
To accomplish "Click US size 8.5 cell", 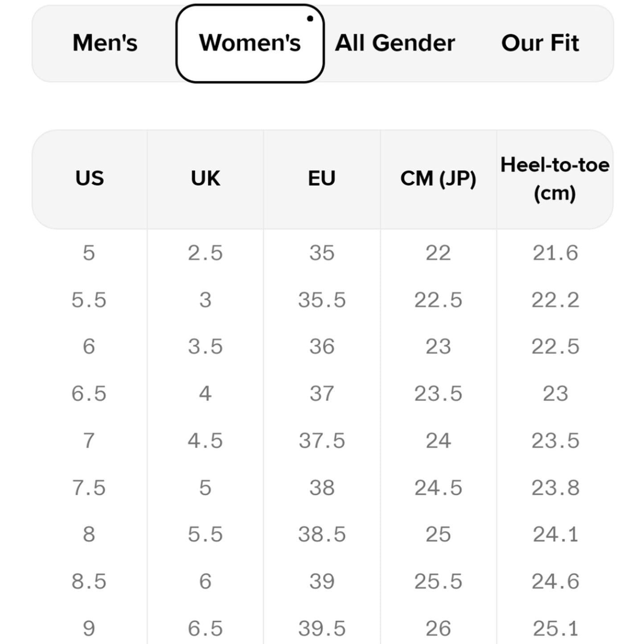I will 89,582.
